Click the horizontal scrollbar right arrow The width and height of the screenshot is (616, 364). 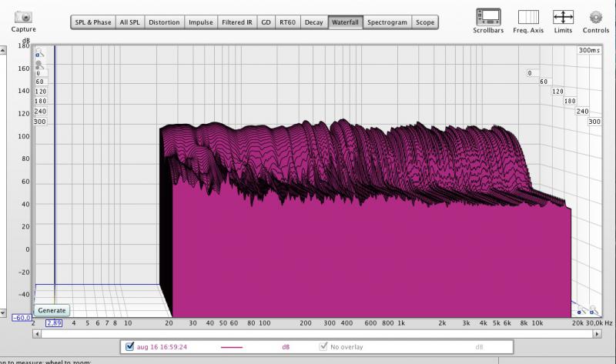pos(598,334)
